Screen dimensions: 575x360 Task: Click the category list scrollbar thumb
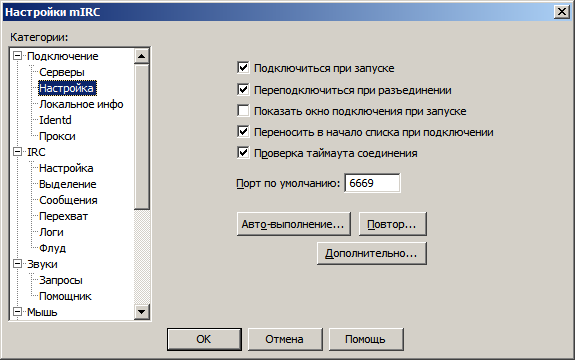coord(142,137)
